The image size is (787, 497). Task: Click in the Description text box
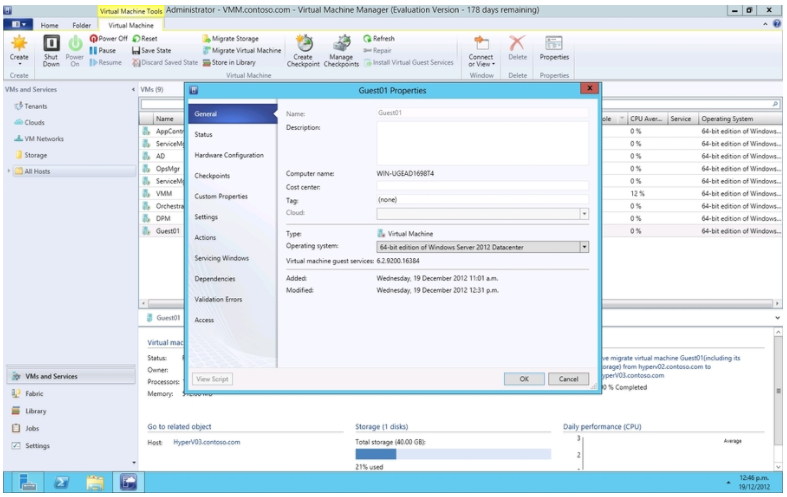[482, 144]
